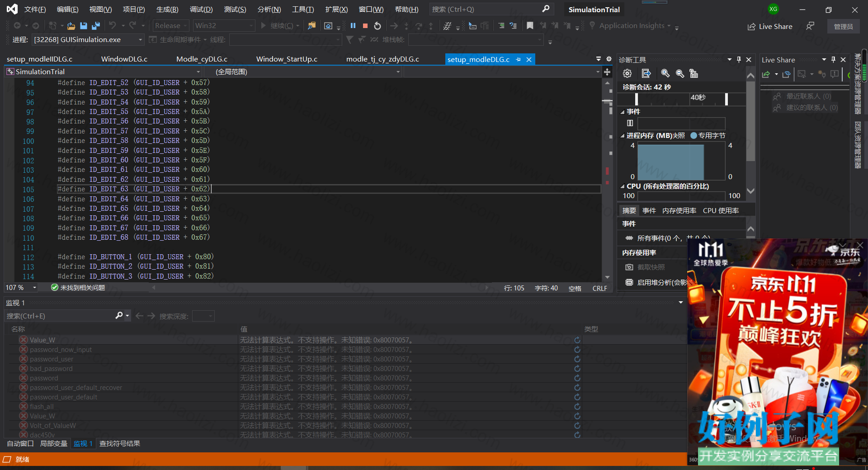Click the editor tab settings gear icon

[609, 59]
